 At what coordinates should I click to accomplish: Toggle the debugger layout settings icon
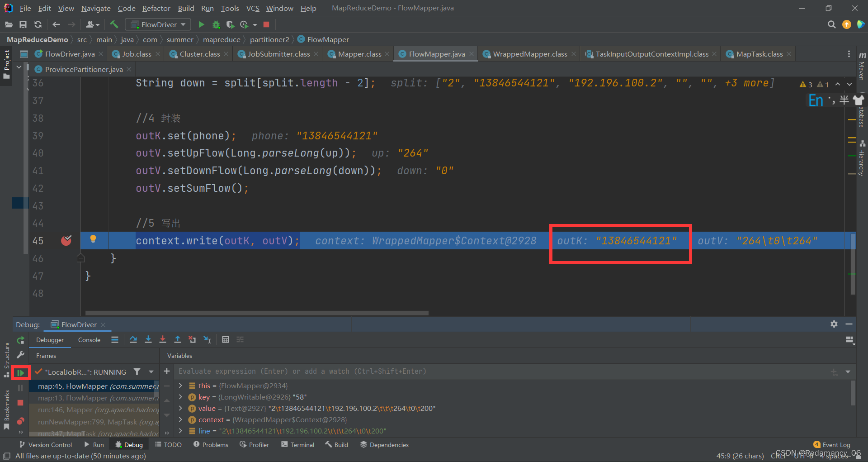point(850,340)
